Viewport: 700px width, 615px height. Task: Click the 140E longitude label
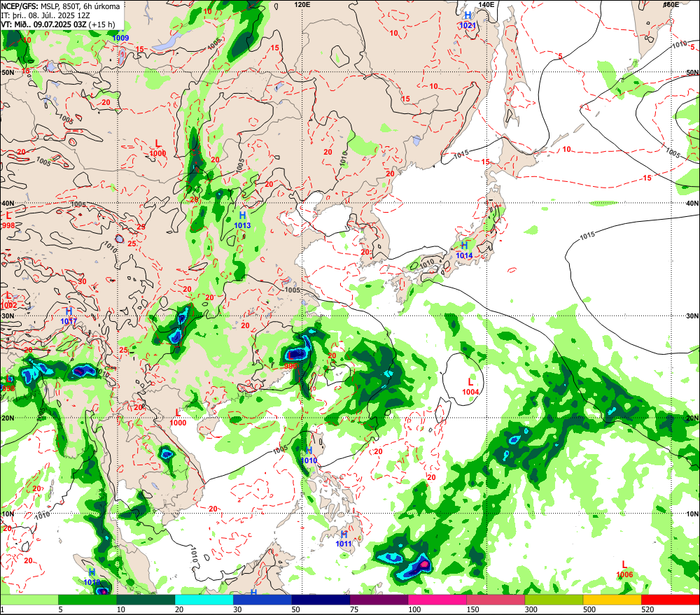point(486,4)
